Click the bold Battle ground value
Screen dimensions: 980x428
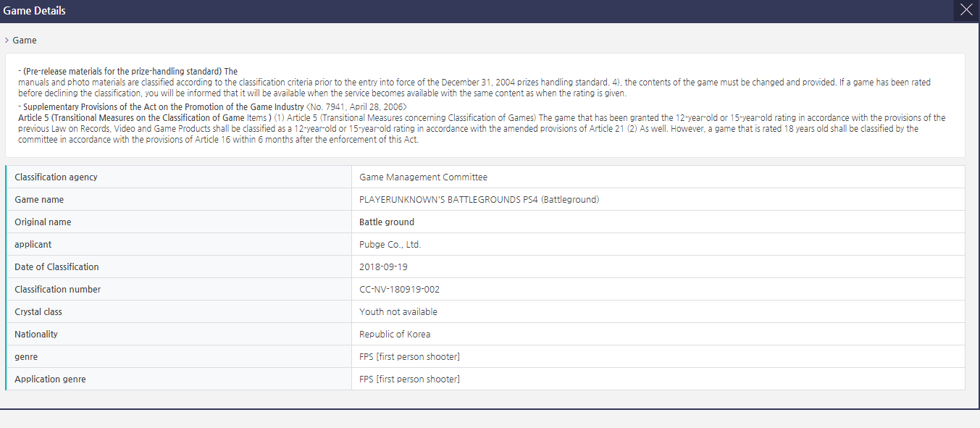click(387, 222)
